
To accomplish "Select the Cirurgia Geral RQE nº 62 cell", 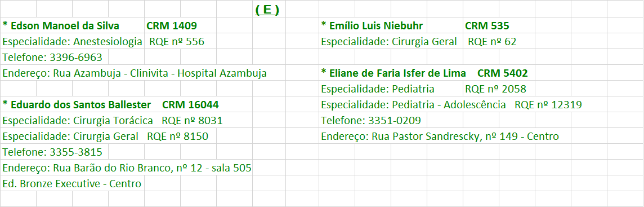I will (x=418, y=42).
